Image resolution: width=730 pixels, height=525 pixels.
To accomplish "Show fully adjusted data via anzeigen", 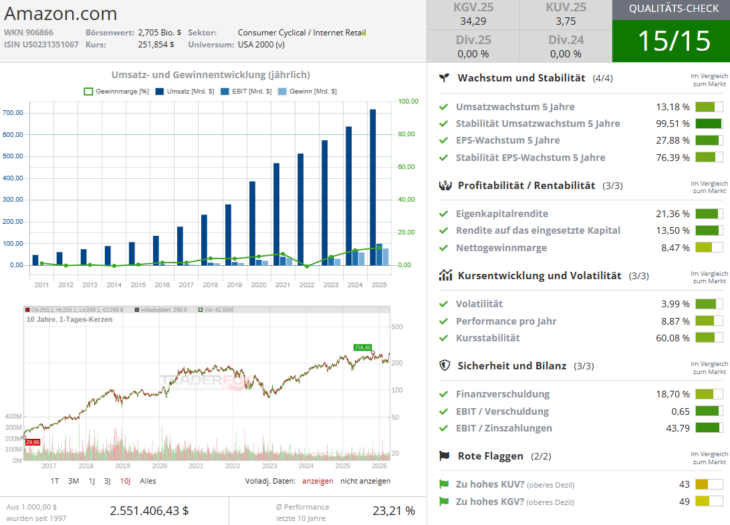I will coord(317,480).
